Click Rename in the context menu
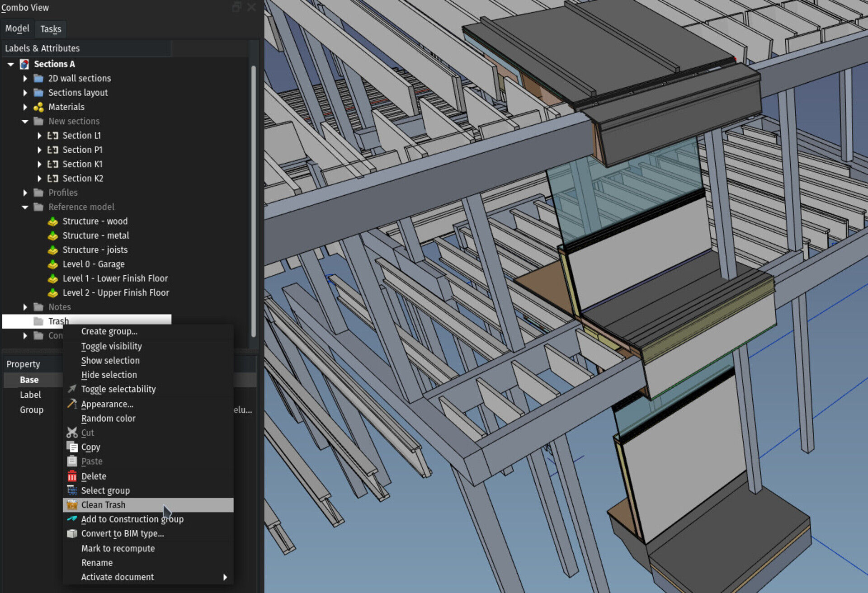The height and width of the screenshot is (593, 868). [x=97, y=563]
